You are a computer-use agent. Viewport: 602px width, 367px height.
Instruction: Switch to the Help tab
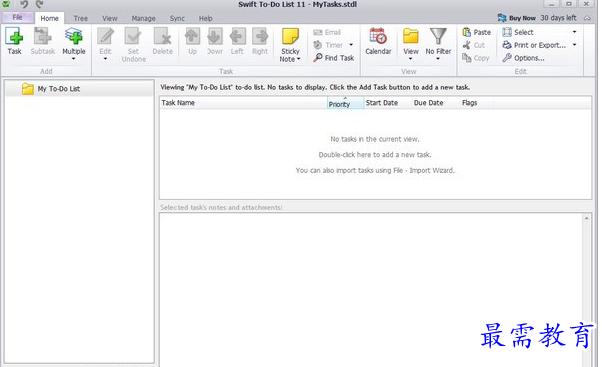pos(206,18)
